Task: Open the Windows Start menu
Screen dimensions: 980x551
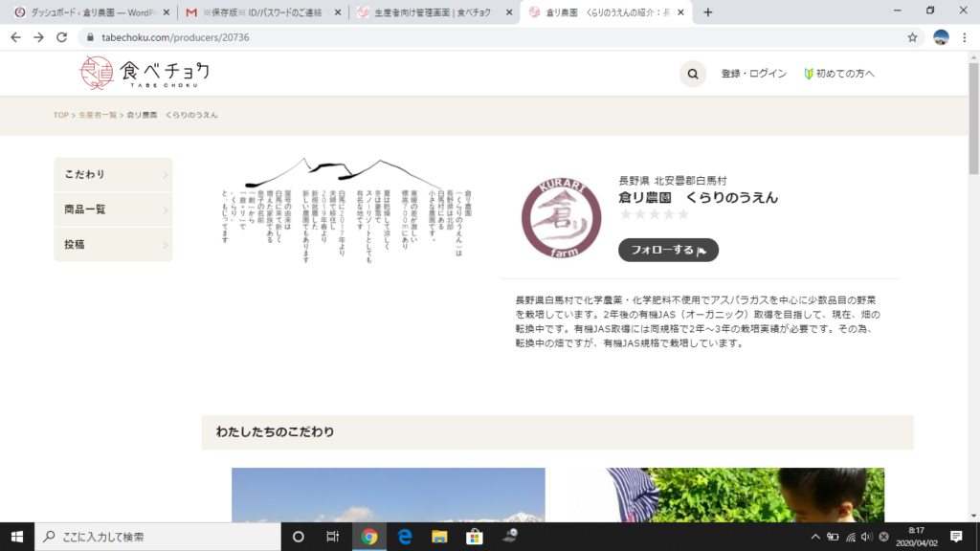Action: (x=17, y=537)
